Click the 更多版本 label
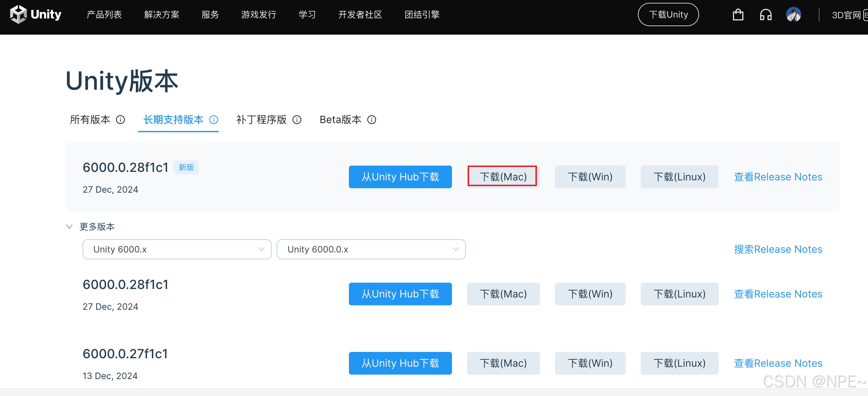Image resolution: width=868 pixels, height=396 pixels. point(97,227)
